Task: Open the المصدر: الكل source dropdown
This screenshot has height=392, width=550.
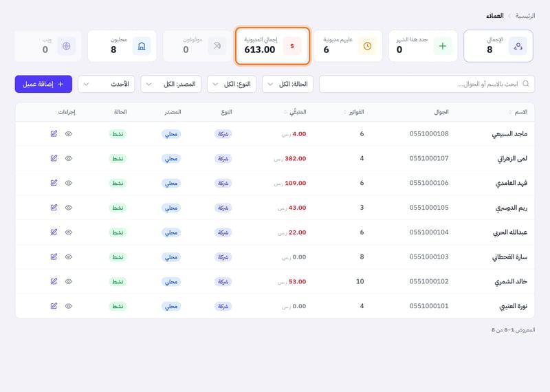Action: coord(170,84)
